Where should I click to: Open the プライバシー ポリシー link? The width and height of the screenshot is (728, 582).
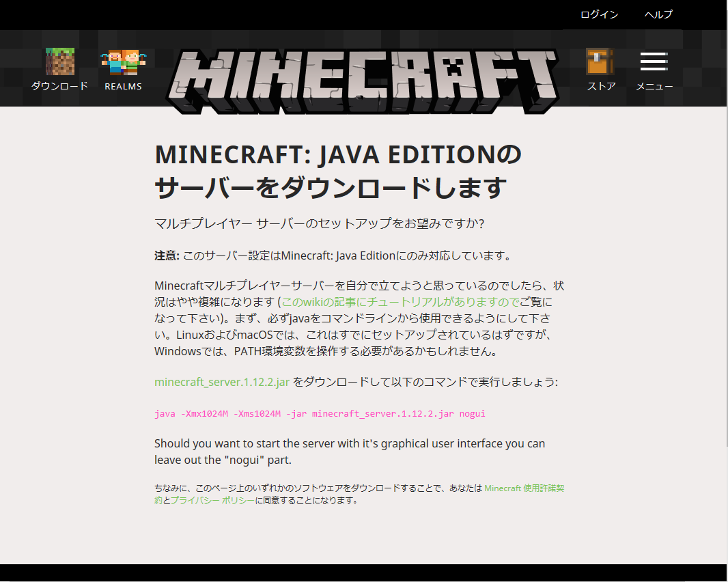[x=212, y=500]
